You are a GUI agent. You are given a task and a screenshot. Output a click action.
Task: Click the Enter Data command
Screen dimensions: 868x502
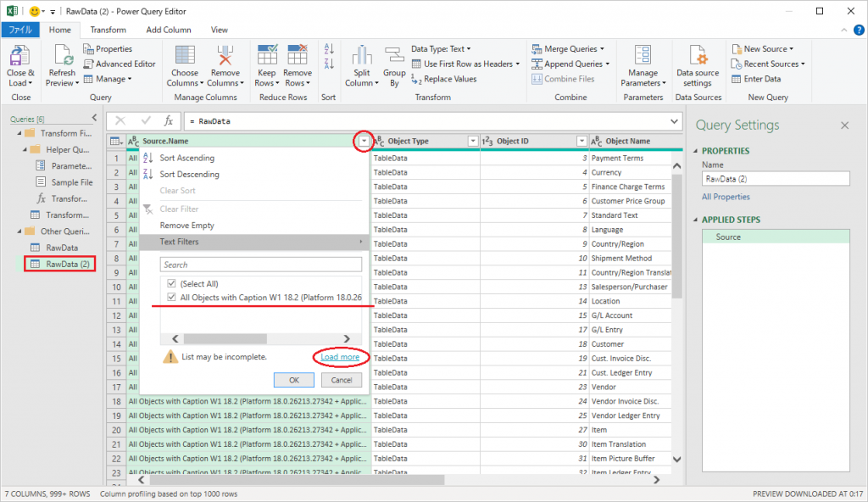pyautogui.click(x=756, y=79)
